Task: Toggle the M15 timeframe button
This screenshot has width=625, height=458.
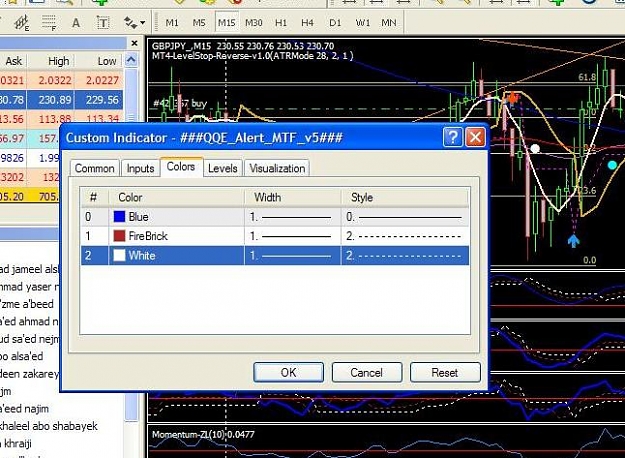Action: pos(226,23)
